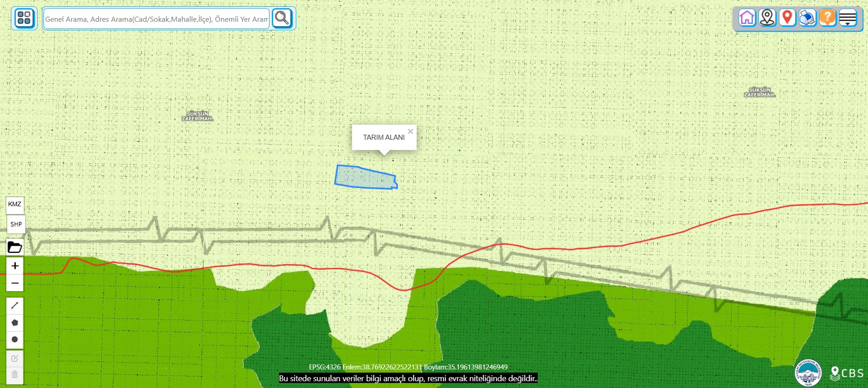Viewport: 868px width, 388px height.
Task: Click the delete layers trash icon
Action: (15, 375)
